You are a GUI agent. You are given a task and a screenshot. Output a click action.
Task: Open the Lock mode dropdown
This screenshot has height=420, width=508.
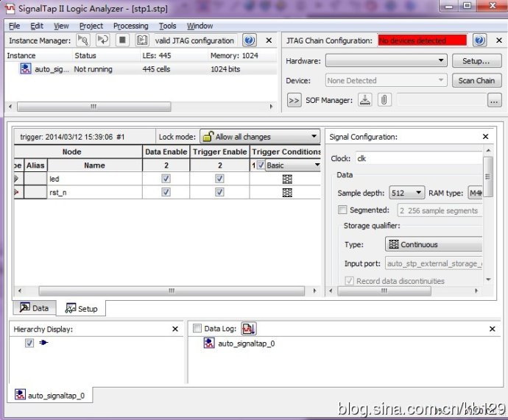click(x=260, y=137)
